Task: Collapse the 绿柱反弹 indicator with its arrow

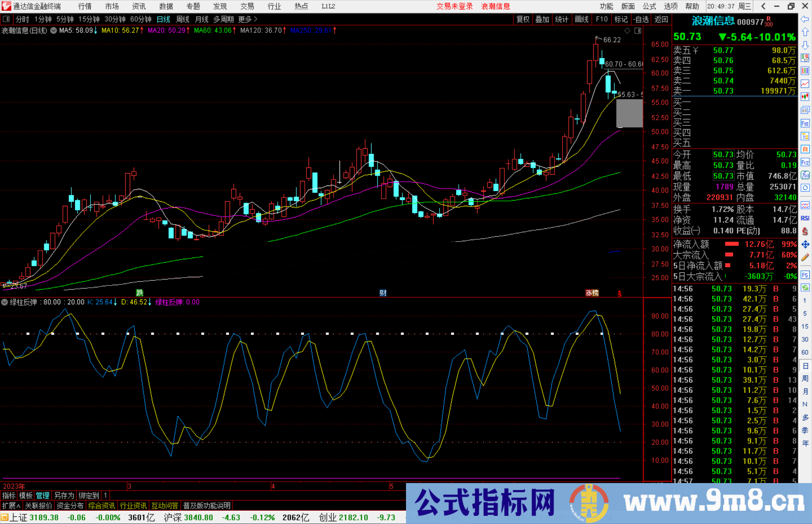Action: click(x=4, y=302)
